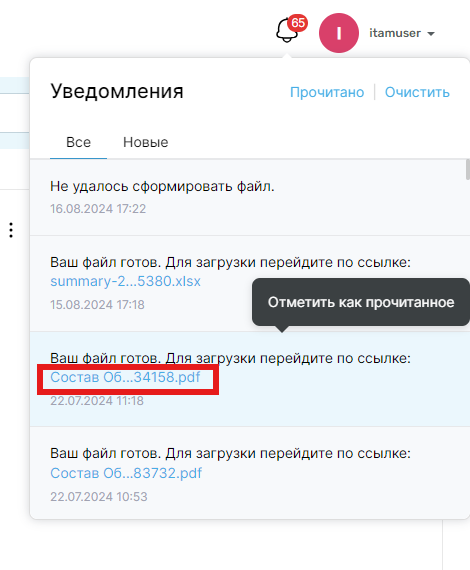Click the timestamp 22.07.2024 11:18

pyautogui.click(x=97, y=401)
